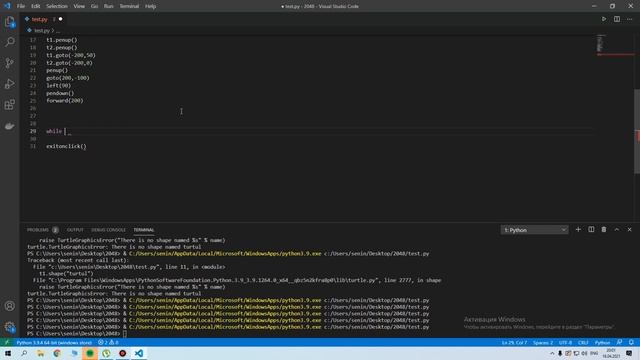Open the Search view in activity bar

(10, 42)
